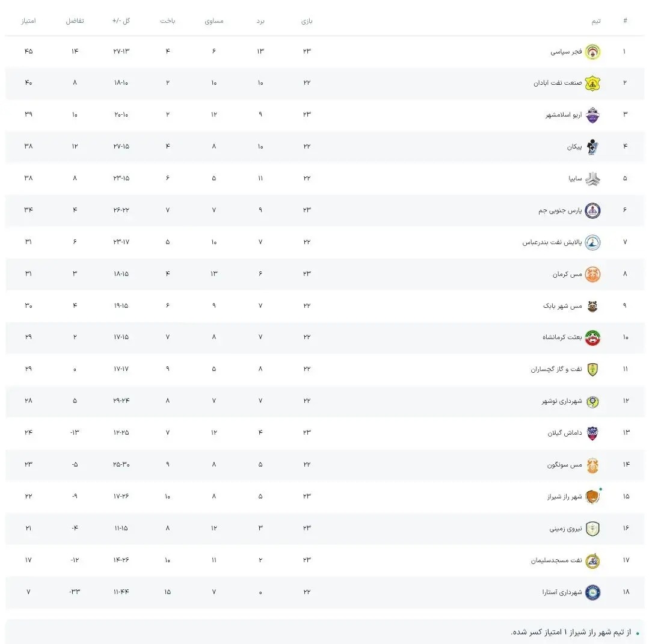Image resolution: width=649 pixels, height=644 pixels.
Task: Open the شهرداری آستارا team logo
Action: tap(592, 592)
